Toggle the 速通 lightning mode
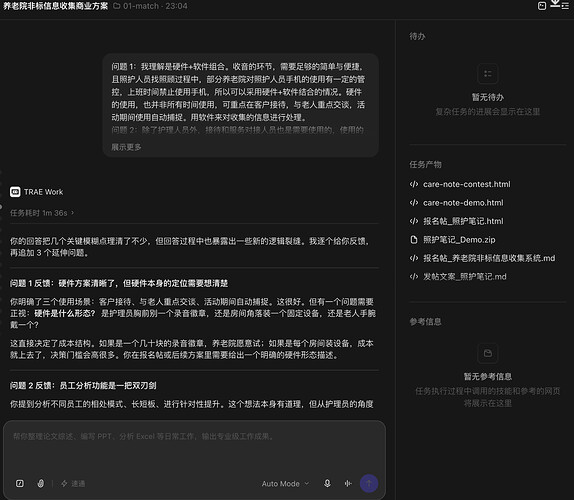 73,484
